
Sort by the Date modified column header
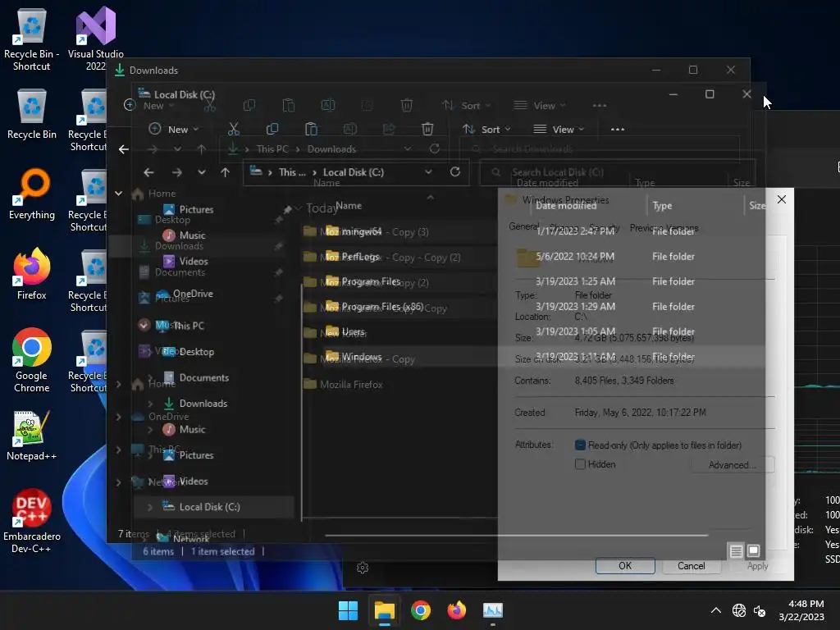tap(566, 206)
